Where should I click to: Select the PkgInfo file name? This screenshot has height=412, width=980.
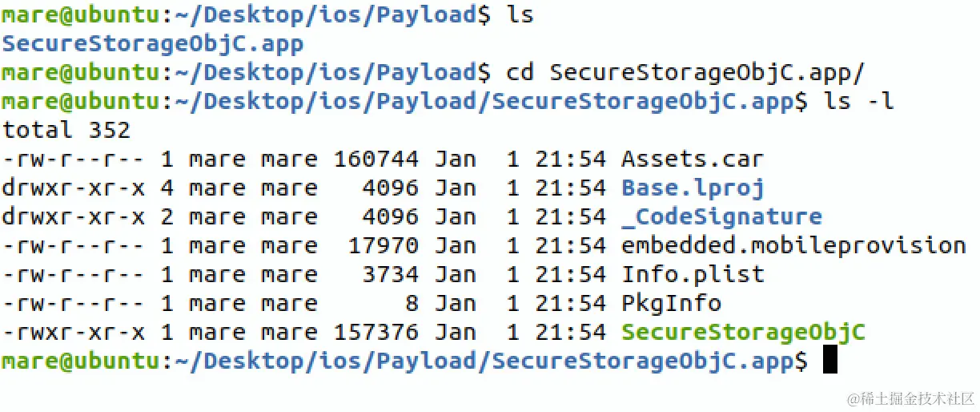pos(671,304)
